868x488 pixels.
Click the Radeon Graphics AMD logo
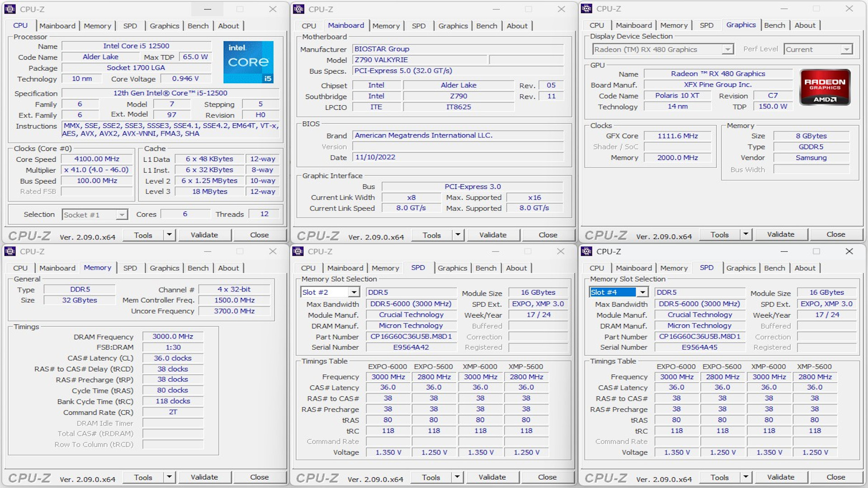(x=825, y=87)
